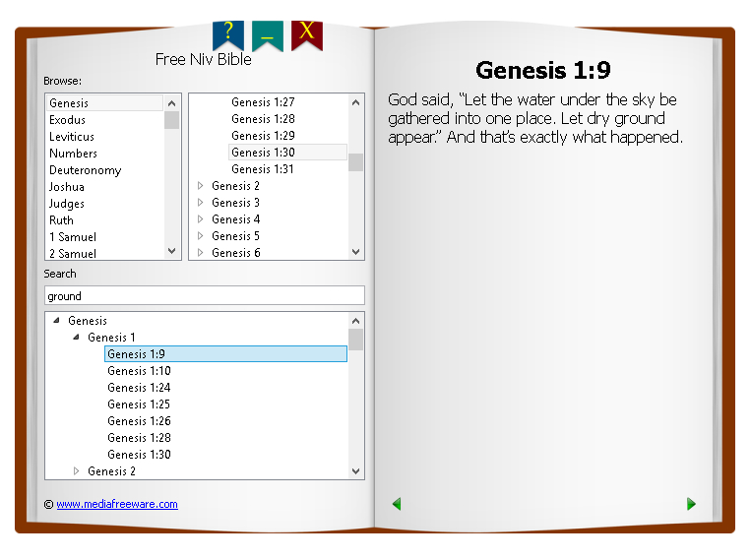Expand Genesis 4 in the chapter list
Screen dimensions: 751x560
coord(201,219)
